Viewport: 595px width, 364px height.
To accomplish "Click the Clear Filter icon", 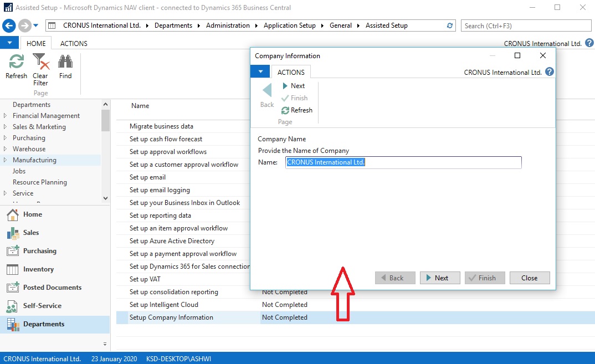I will (x=40, y=62).
